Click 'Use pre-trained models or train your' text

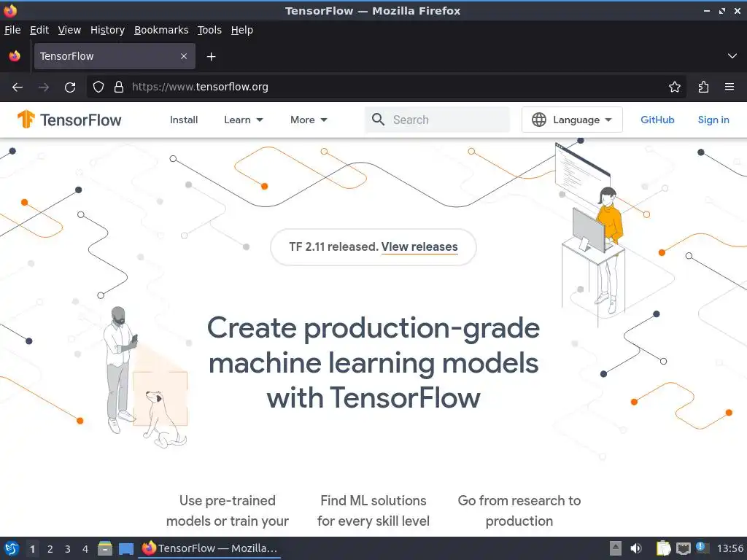point(228,510)
